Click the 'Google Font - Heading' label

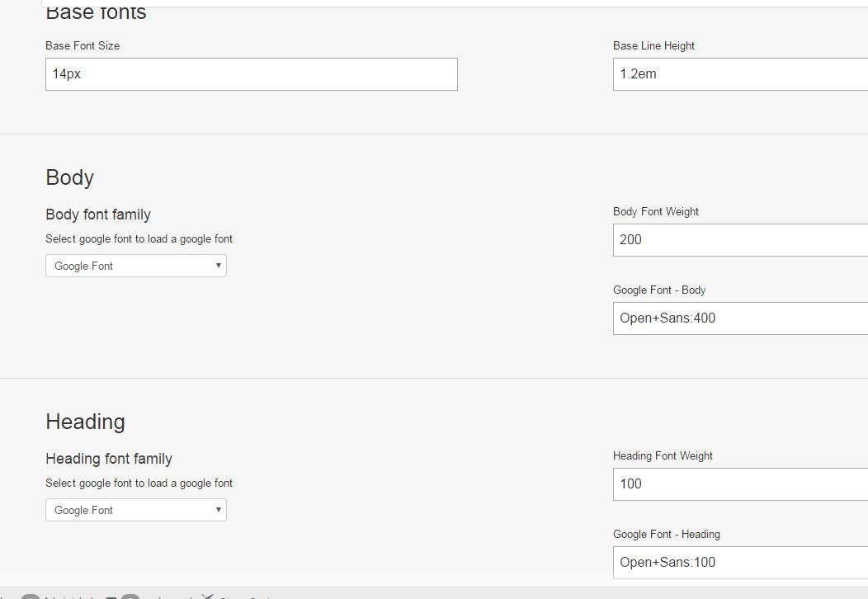[667, 534]
